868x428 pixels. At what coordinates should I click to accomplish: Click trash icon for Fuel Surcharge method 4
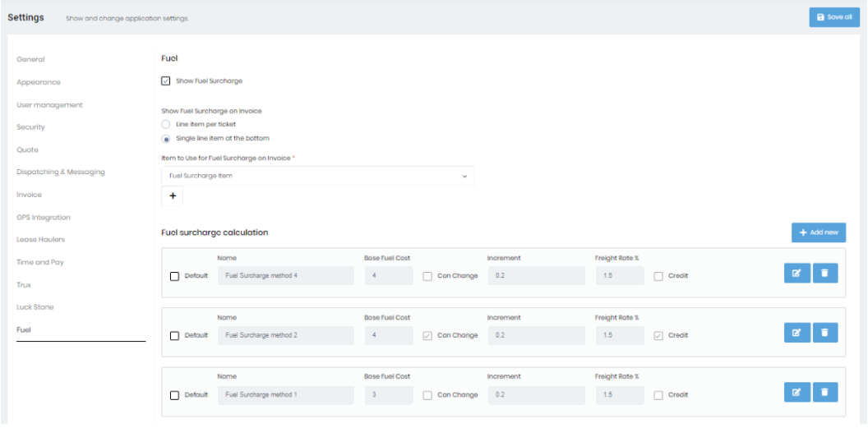click(x=825, y=274)
